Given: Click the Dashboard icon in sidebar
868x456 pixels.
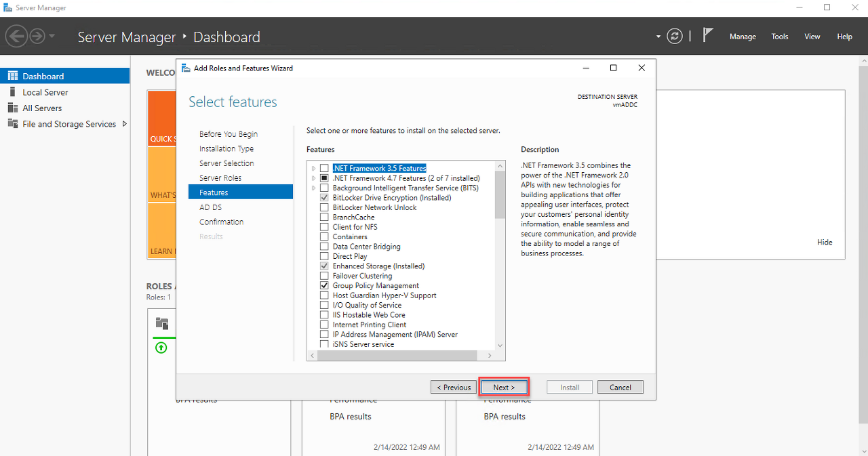Looking at the screenshot, I should coord(12,76).
